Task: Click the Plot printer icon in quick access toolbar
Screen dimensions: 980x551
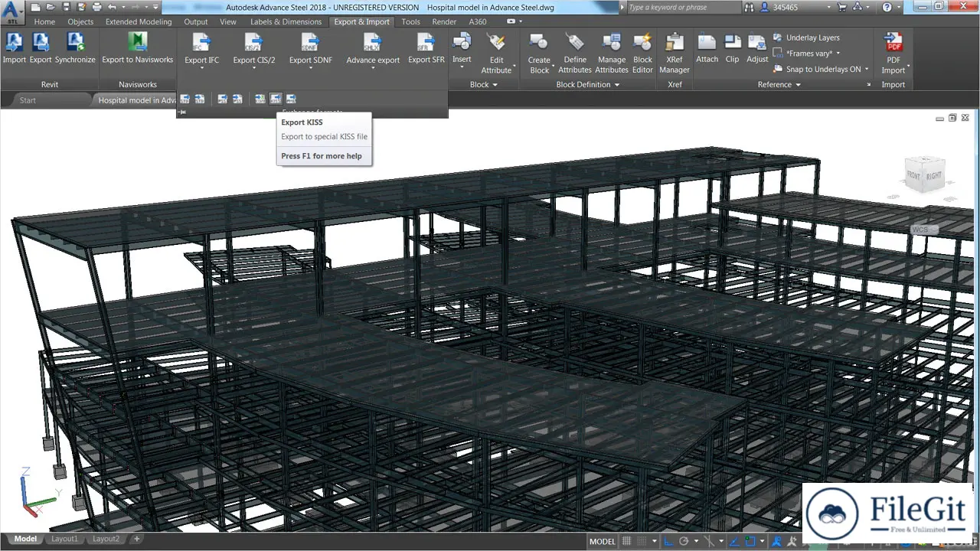Action: click(96, 7)
